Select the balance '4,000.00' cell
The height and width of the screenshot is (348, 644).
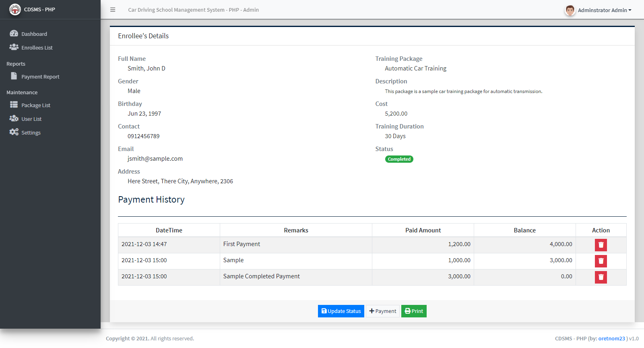pos(524,245)
